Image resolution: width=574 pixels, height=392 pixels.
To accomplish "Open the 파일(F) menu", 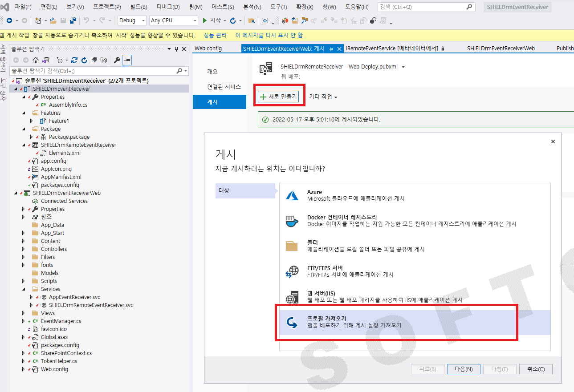I will click(23, 7).
